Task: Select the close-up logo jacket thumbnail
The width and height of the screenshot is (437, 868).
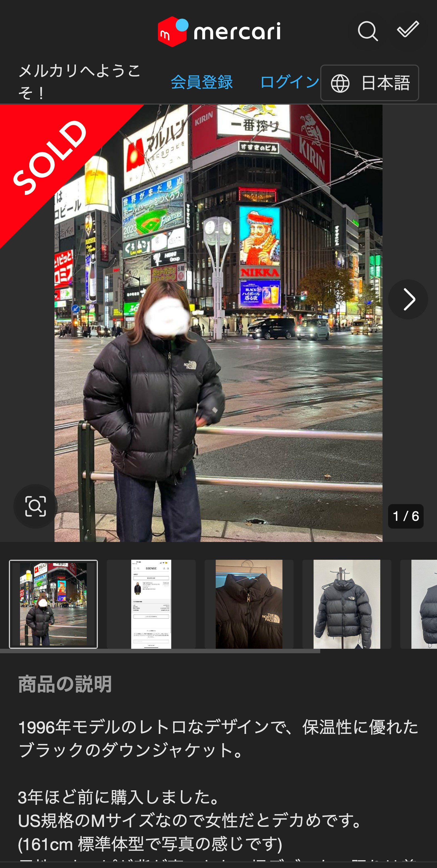Action: pos(249,604)
